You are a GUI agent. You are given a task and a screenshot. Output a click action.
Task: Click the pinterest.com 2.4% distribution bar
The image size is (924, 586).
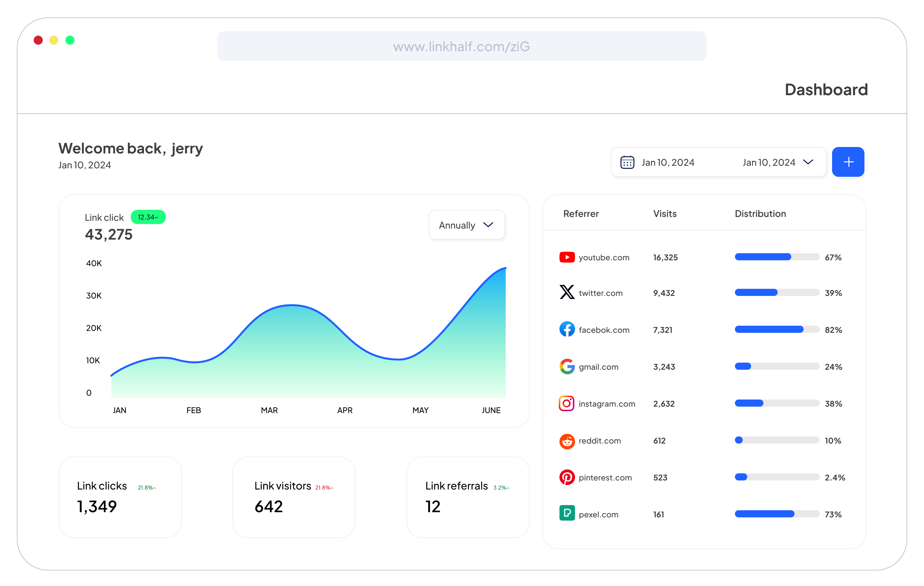[777, 478]
